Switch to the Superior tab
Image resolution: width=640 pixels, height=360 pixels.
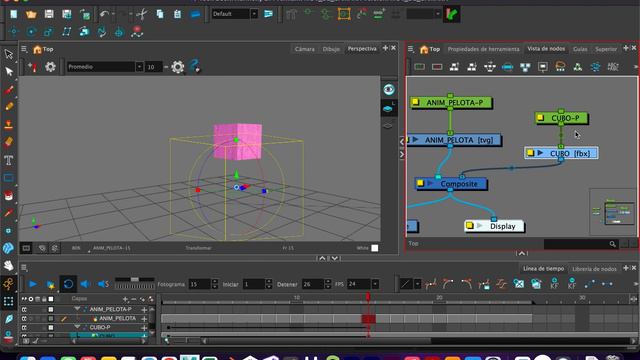[x=606, y=49]
